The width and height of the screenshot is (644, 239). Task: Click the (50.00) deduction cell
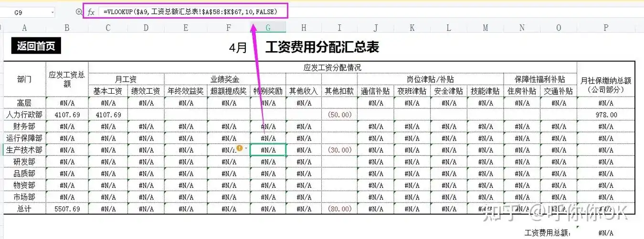[339, 115]
